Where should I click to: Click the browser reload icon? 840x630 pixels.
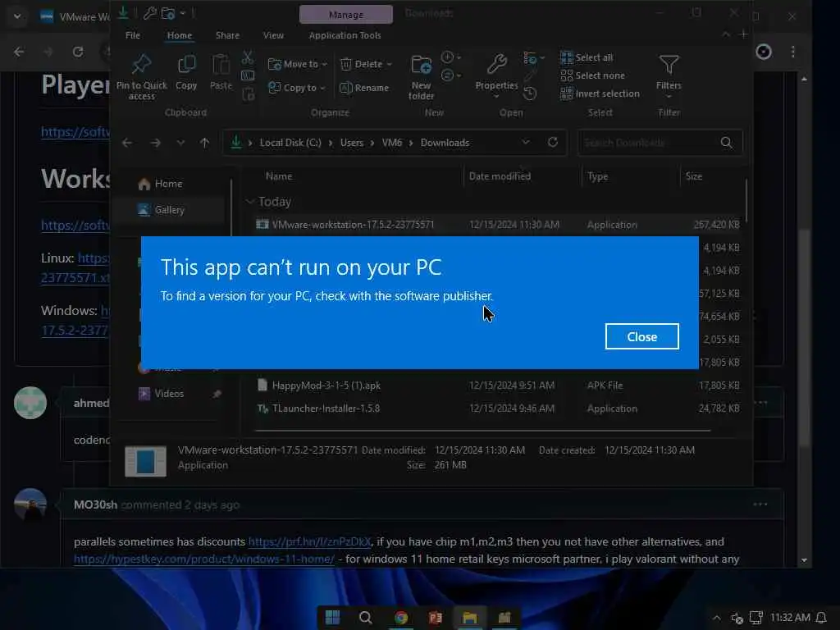click(x=78, y=52)
